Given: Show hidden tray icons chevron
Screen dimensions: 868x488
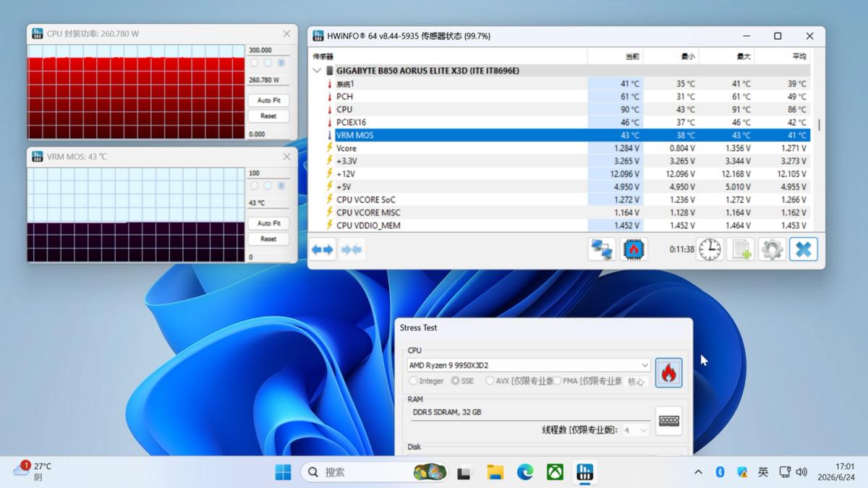Looking at the screenshot, I should (x=698, y=472).
